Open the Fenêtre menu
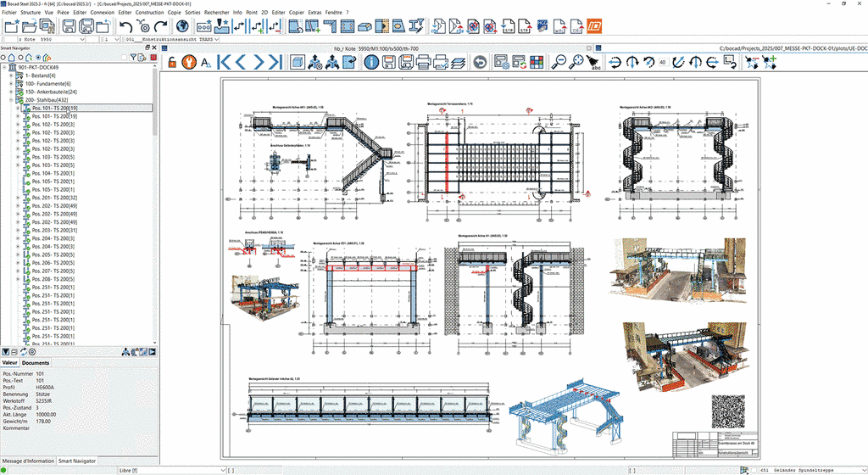 333,12
